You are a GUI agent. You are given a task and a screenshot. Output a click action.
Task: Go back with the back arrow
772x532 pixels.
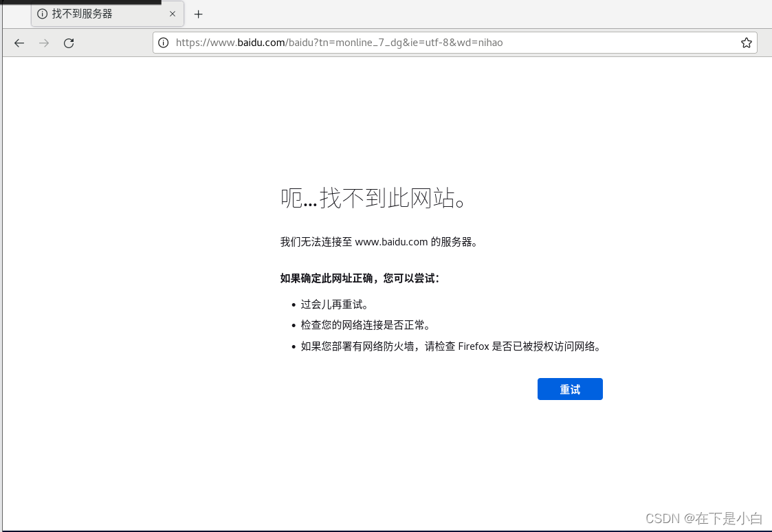[x=19, y=43]
